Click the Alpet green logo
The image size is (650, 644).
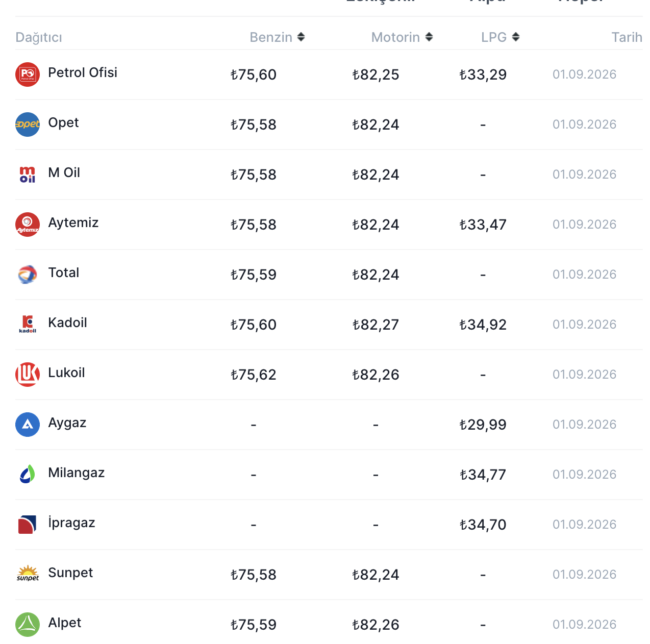(28, 625)
